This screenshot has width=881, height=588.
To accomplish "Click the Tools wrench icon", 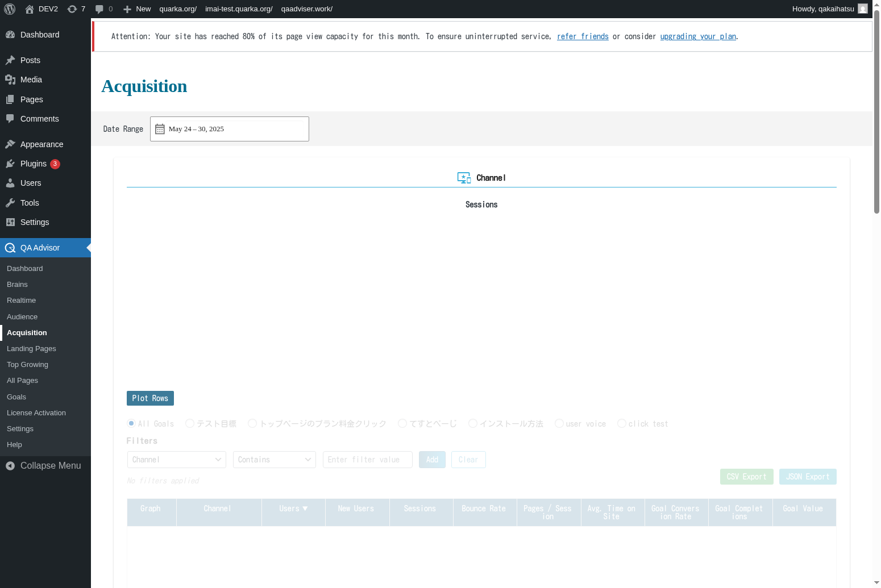I will point(10,203).
